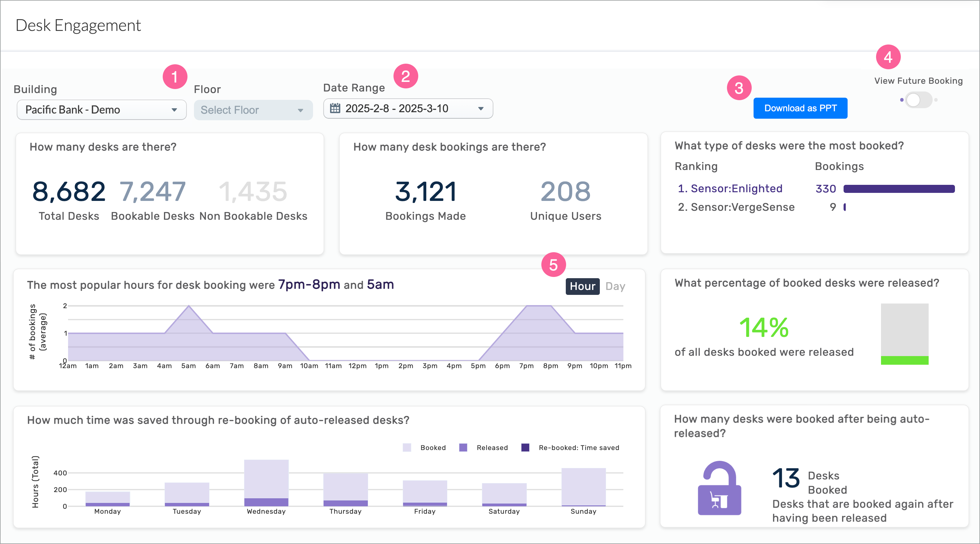Open the Select Floor dropdown

coord(253,110)
